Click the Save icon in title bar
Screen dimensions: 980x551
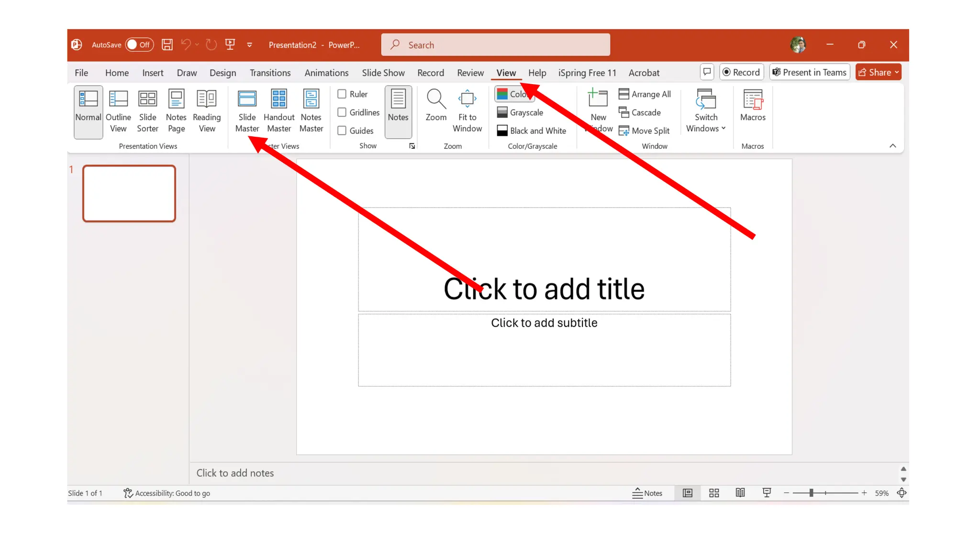167,45
